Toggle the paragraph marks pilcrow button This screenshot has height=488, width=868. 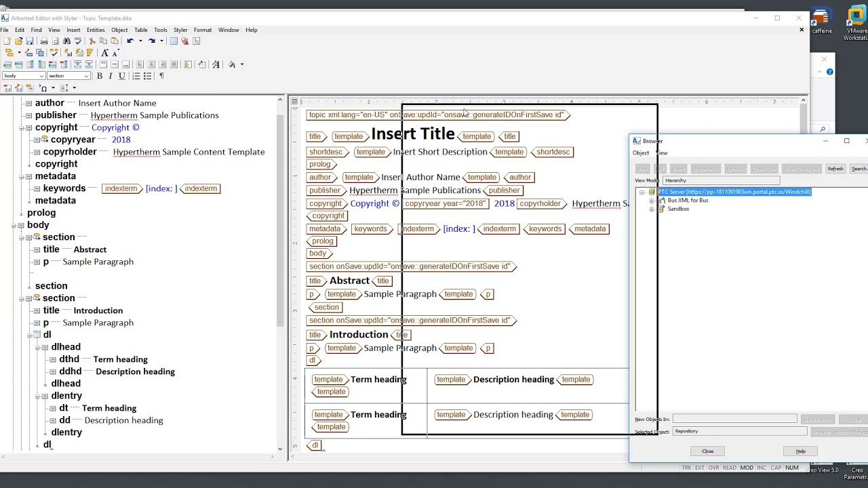coord(161,76)
